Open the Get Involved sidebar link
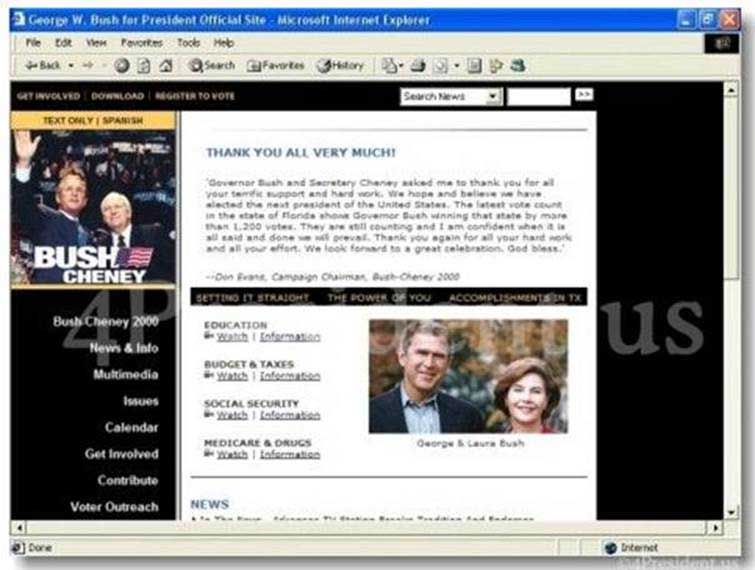The height and width of the screenshot is (570, 755). [121, 454]
